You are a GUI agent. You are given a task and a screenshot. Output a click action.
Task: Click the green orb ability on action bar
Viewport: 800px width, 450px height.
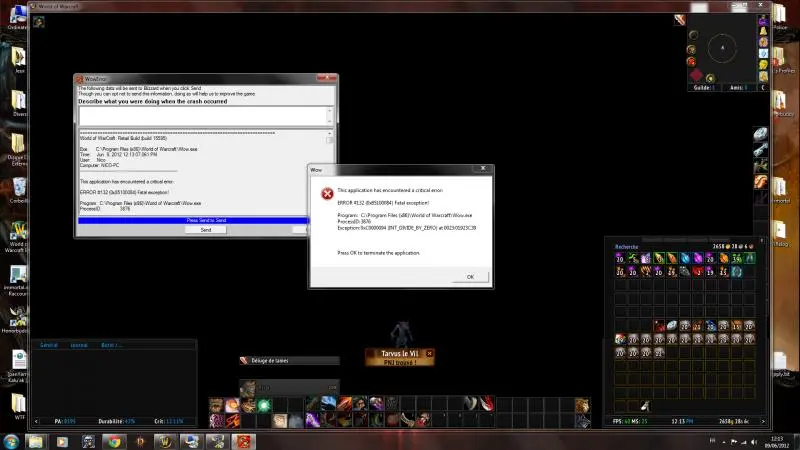tap(264, 406)
